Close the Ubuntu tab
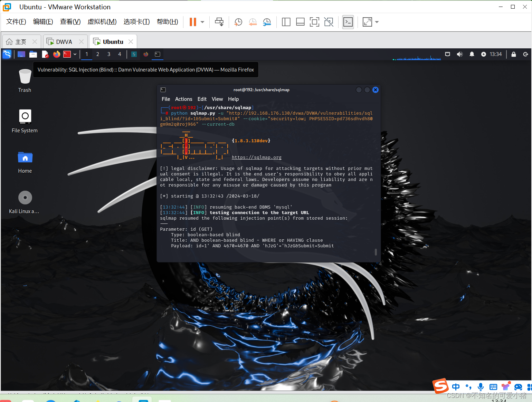Screen dimensions: 532x402 click(131, 41)
